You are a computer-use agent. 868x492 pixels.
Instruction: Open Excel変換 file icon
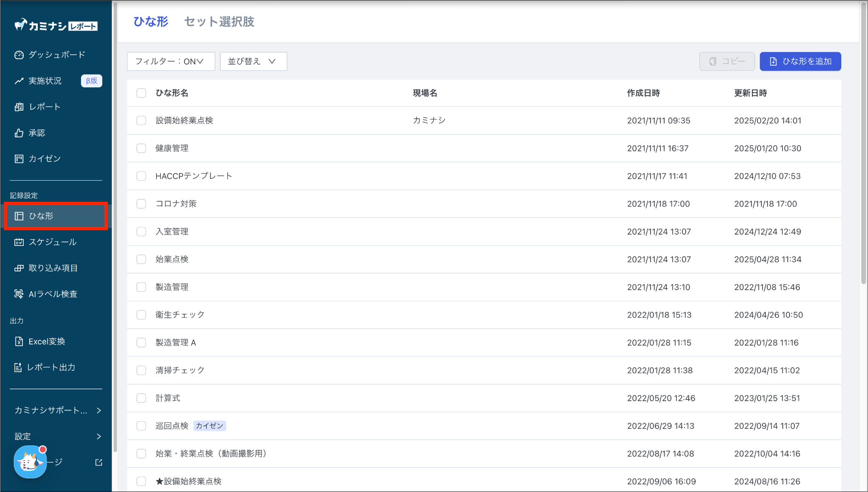click(19, 341)
